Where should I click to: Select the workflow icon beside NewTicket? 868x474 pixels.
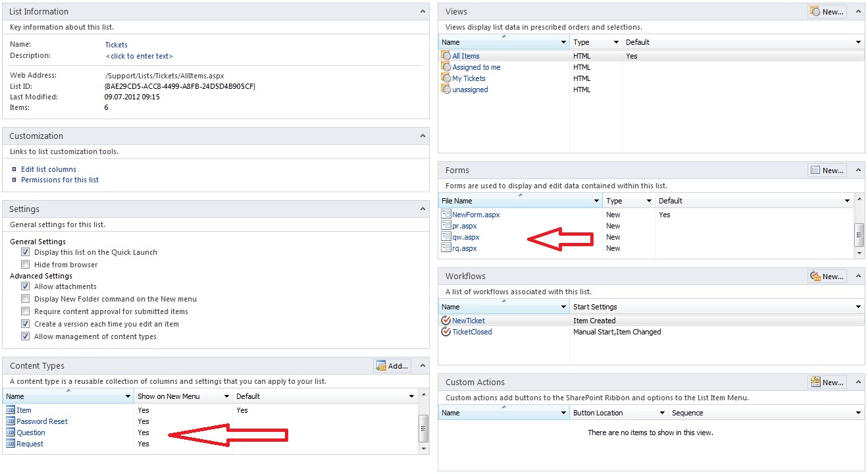click(x=446, y=320)
